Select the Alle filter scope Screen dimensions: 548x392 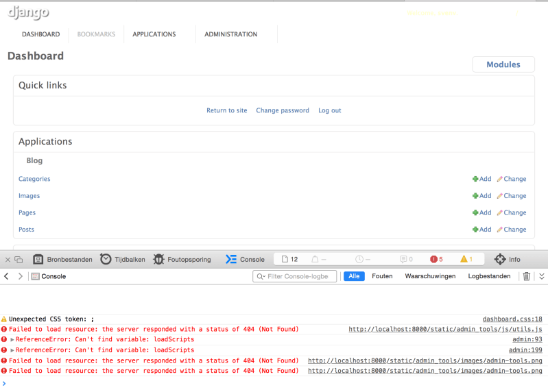pos(354,276)
